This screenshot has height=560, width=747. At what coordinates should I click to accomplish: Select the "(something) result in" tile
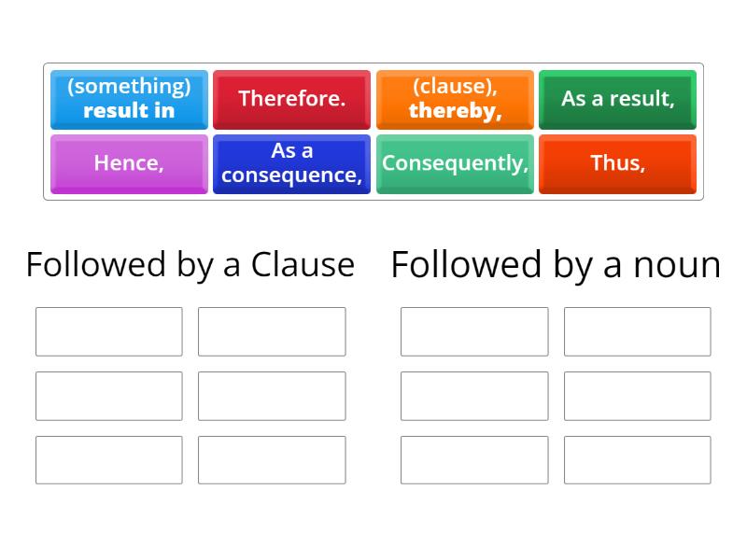tap(129, 99)
